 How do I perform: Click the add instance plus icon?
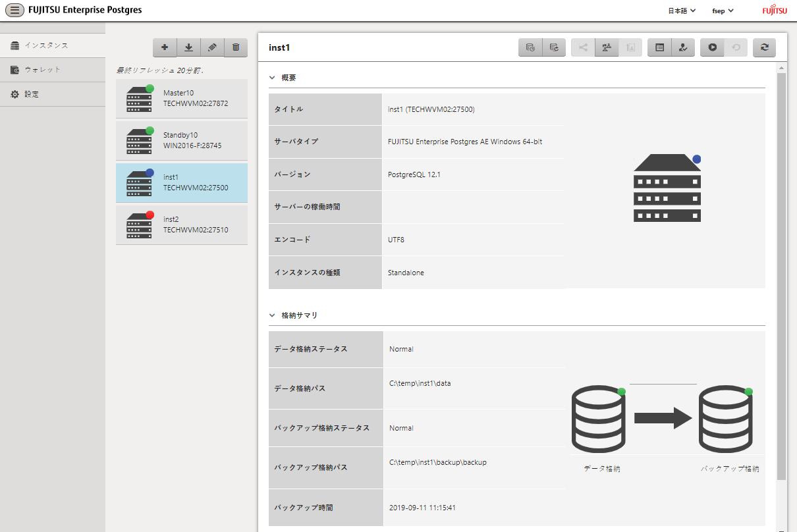pos(165,47)
